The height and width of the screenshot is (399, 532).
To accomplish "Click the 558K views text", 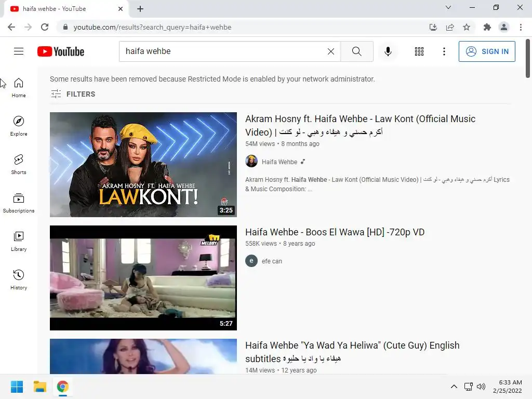I will click(261, 244).
